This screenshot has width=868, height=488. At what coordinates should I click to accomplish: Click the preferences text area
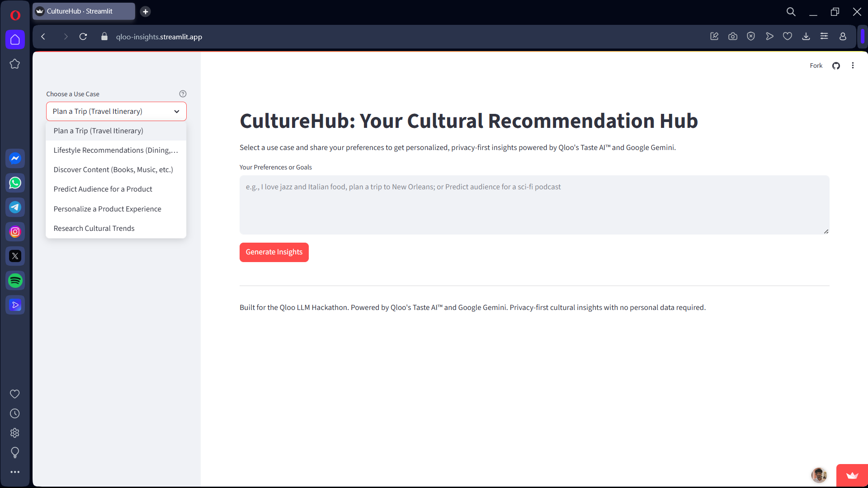click(x=534, y=205)
